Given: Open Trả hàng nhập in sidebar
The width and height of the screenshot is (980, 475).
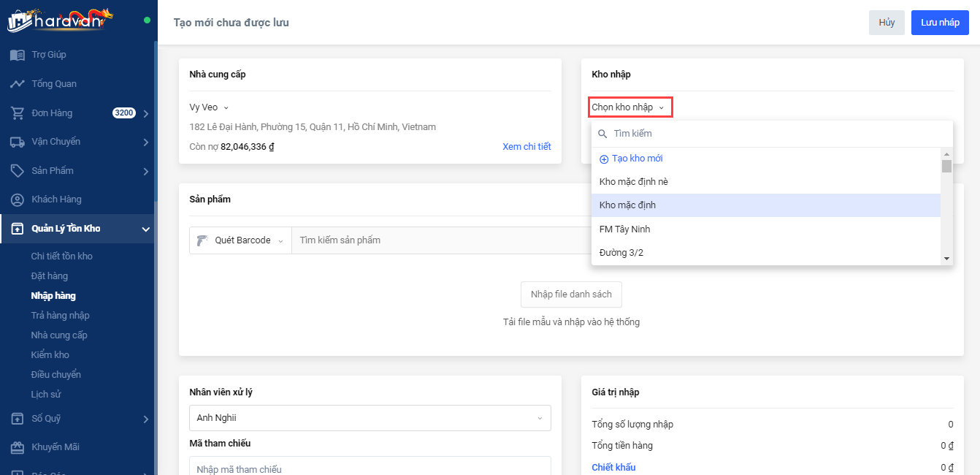Looking at the screenshot, I should 60,316.
